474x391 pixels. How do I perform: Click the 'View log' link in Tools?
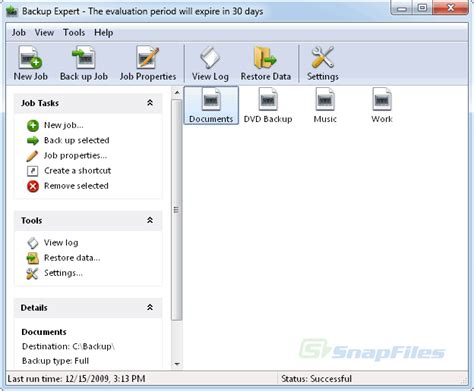click(61, 243)
